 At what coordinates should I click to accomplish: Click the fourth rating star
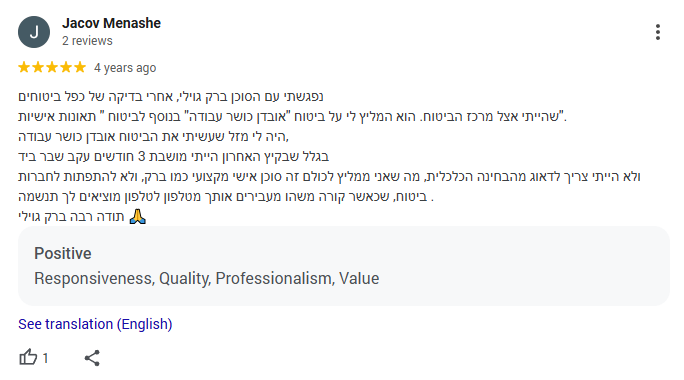[66, 67]
